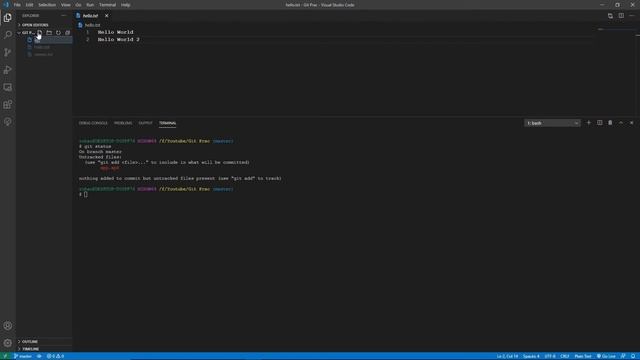Viewport: 640px width, 360px height.
Task: Open the Extensions view
Action: [x=7, y=104]
